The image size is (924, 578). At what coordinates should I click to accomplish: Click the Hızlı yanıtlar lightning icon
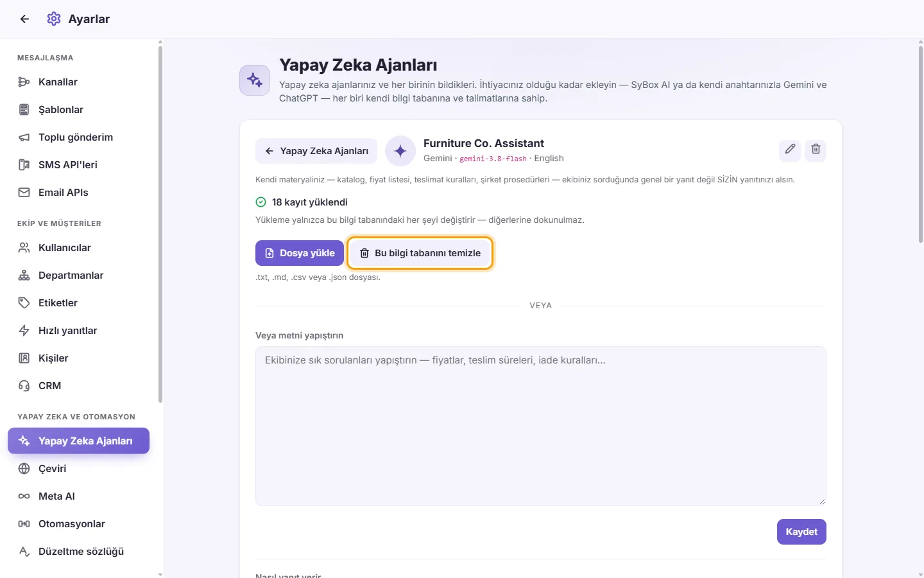point(24,331)
